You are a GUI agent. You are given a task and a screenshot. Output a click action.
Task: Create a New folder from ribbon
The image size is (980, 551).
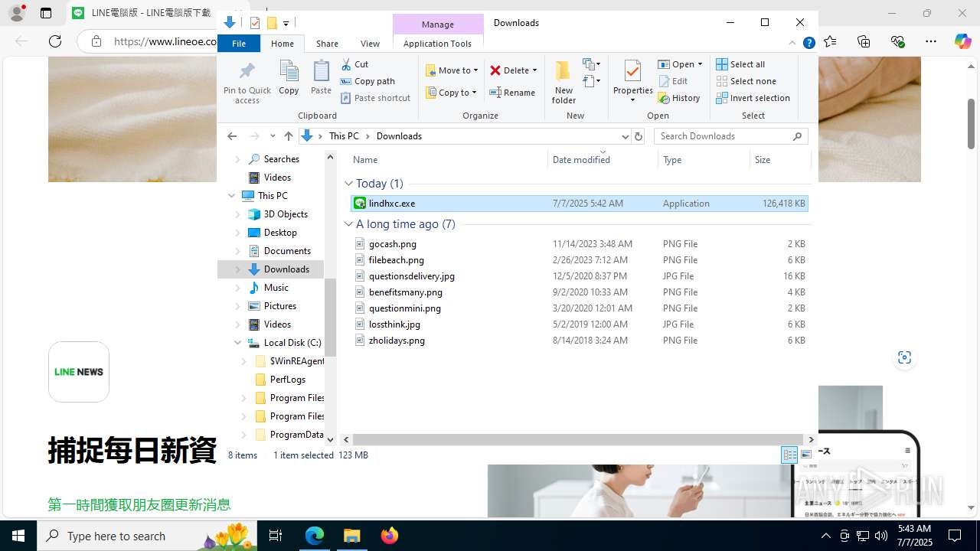563,81
